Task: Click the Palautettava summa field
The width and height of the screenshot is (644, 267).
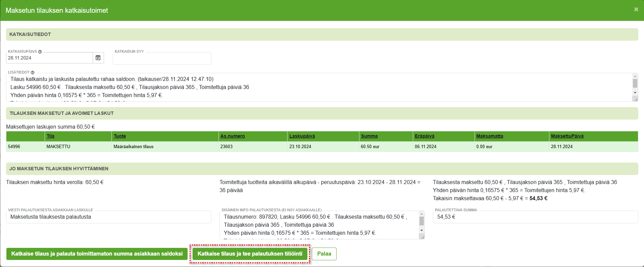Action: pyautogui.click(x=536, y=217)
